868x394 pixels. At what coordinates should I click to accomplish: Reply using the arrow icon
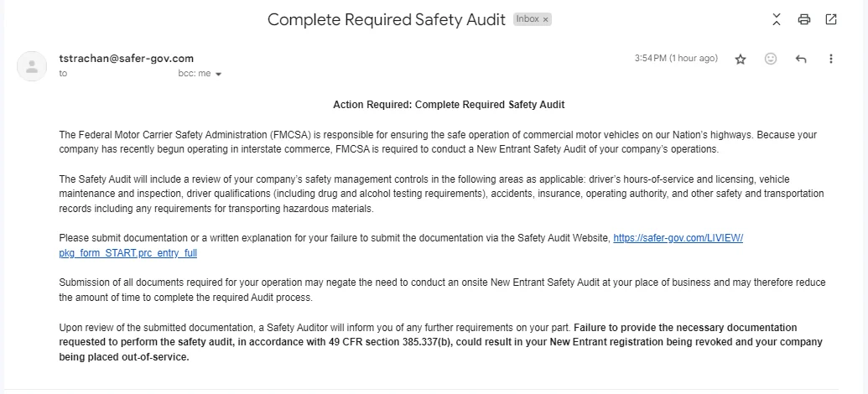point(801,59)
